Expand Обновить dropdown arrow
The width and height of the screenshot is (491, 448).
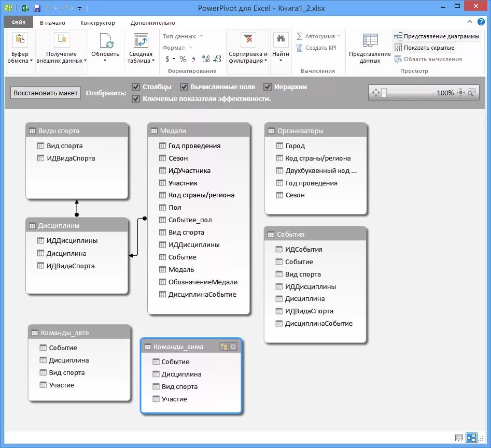pyautogui.click(x=105, y=61)
